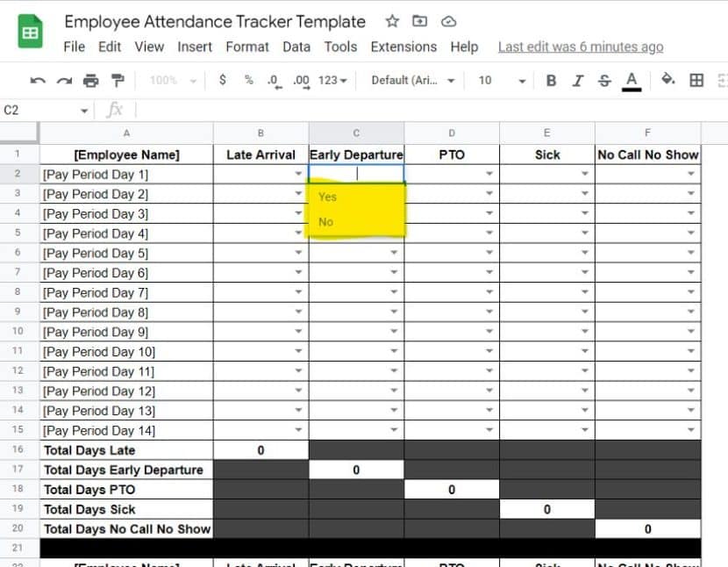Open the Data menu
Image resolution: width=728 pixels, height=567 pixels.
296,47
